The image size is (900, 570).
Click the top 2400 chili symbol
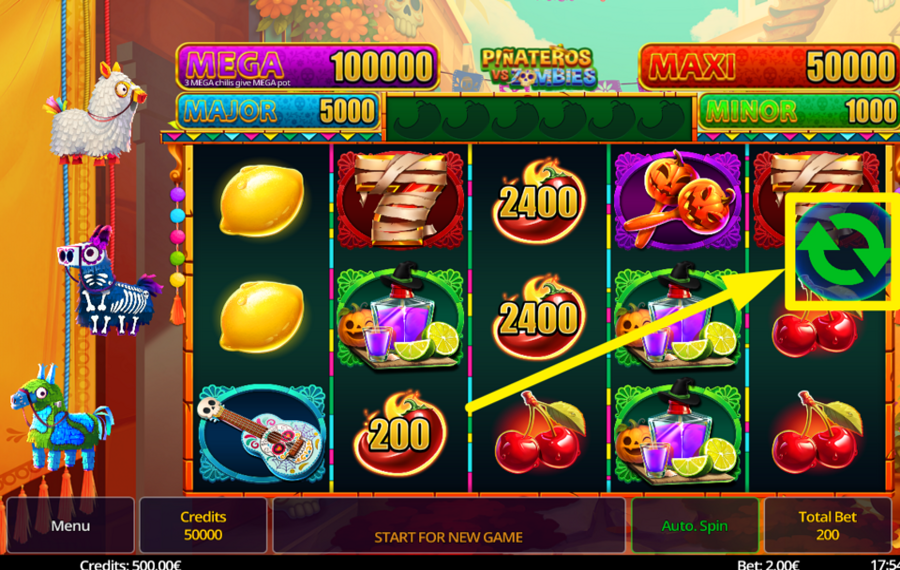[538, 201]
